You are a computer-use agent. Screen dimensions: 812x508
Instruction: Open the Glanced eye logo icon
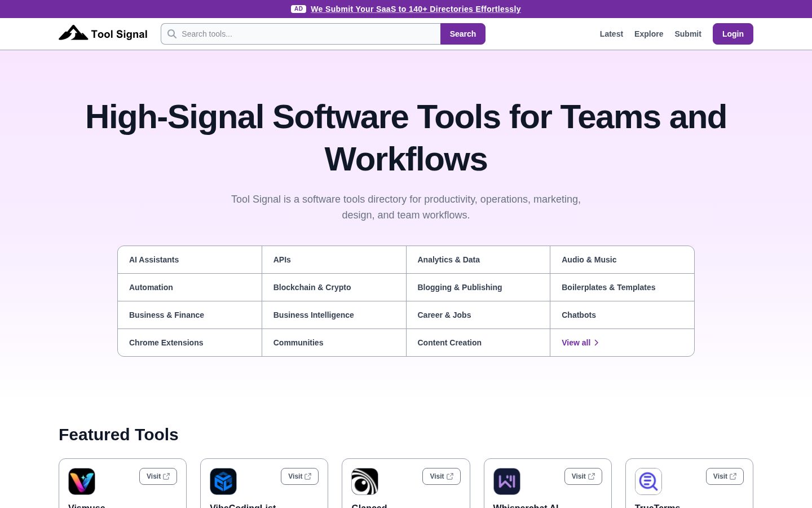(x=365, y=481)
